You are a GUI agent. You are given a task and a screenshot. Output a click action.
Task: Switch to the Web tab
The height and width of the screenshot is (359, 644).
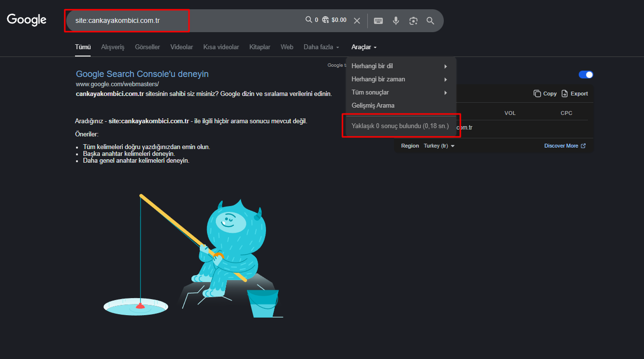(x=287, y=47)
